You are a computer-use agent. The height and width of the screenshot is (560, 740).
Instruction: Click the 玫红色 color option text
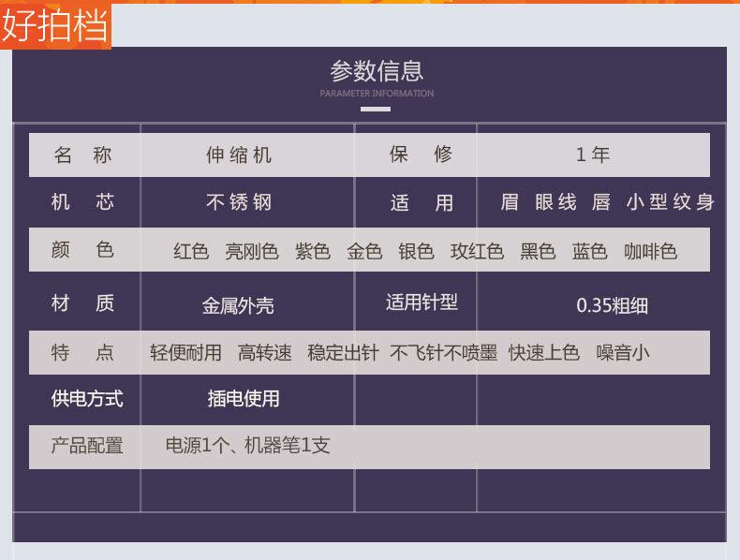click(x=477, y=251)
